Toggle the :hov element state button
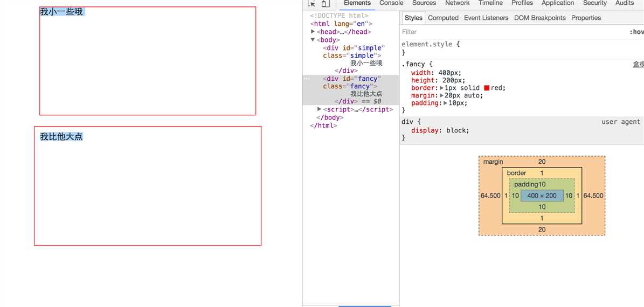The width and height of the screenshot is (644, 307). [x=636, y=32]
